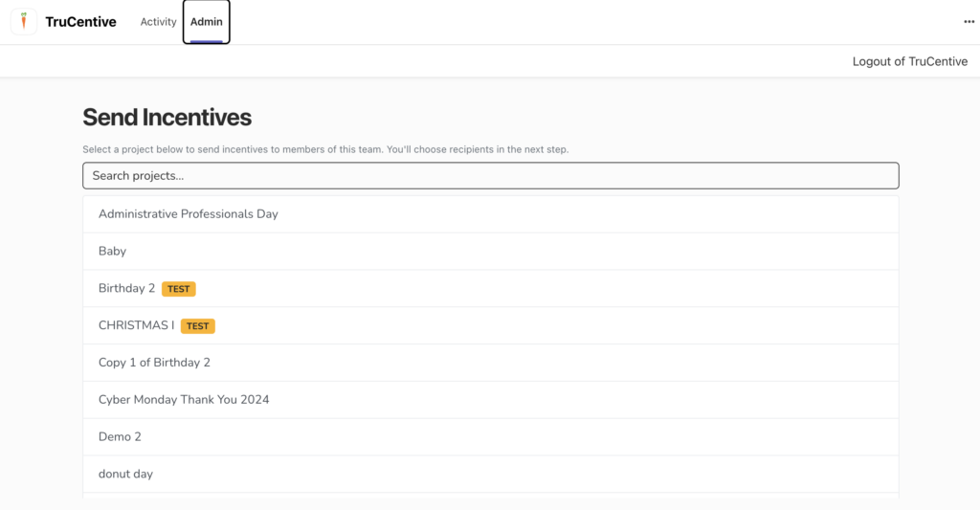Click the TEST badge beside Birthday 2
Viewport: 980px width, 510px height.
pos(179,289)
